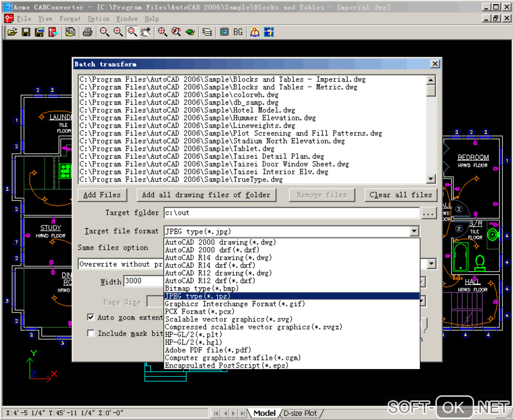Switch to the Model tab
This screenshot has width=514, height=420.
pyautogui.click(x=264, y=413)
